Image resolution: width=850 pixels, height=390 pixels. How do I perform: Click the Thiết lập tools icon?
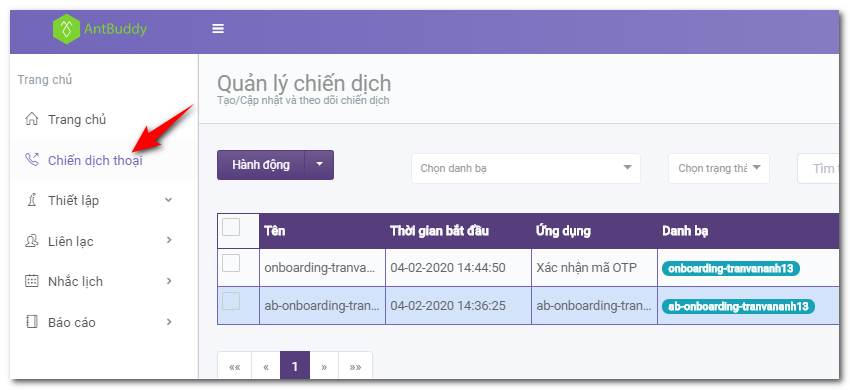click(32, 200)
